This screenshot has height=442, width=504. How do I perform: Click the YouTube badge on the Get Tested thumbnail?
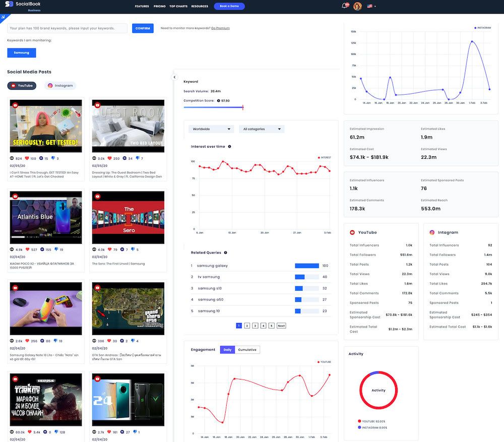[x=15, y=105]
